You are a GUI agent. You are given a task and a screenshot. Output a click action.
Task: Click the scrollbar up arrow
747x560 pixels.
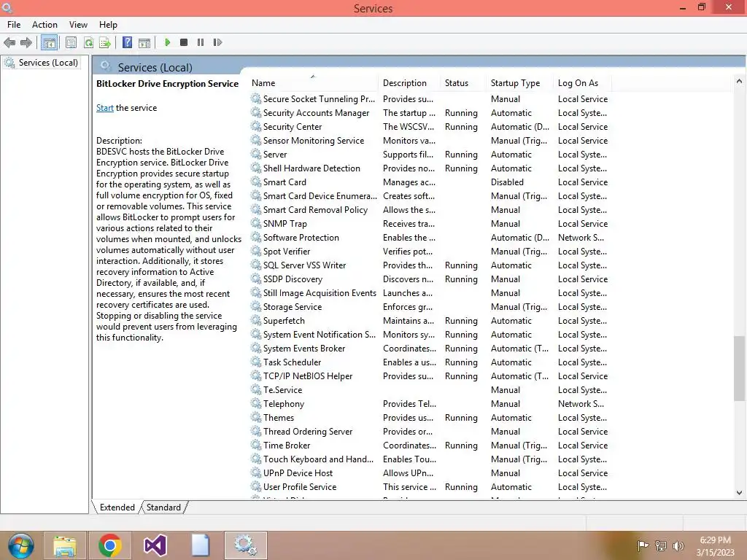tap(739, 81)
